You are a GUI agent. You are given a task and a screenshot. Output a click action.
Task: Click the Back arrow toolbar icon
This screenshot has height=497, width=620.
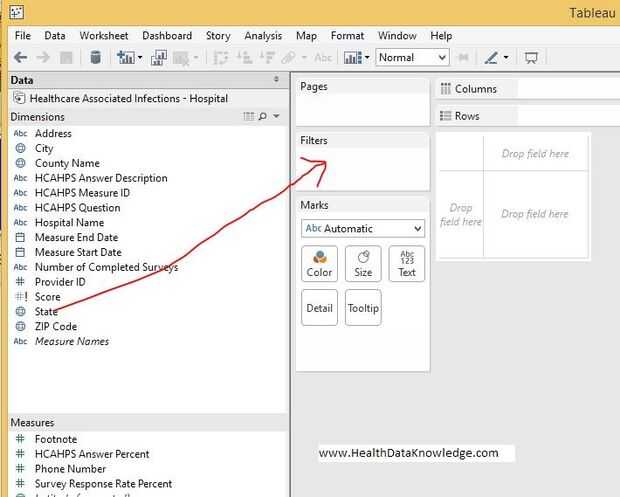click(20, 58)
